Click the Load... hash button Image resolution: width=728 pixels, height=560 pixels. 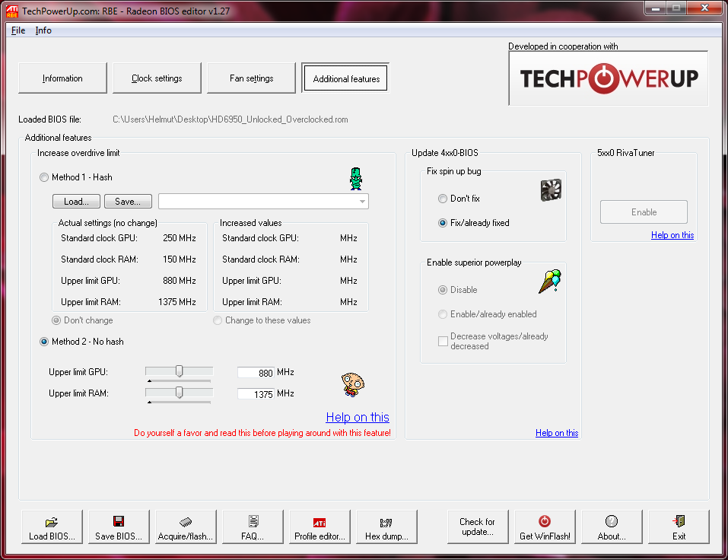point(76,202)
